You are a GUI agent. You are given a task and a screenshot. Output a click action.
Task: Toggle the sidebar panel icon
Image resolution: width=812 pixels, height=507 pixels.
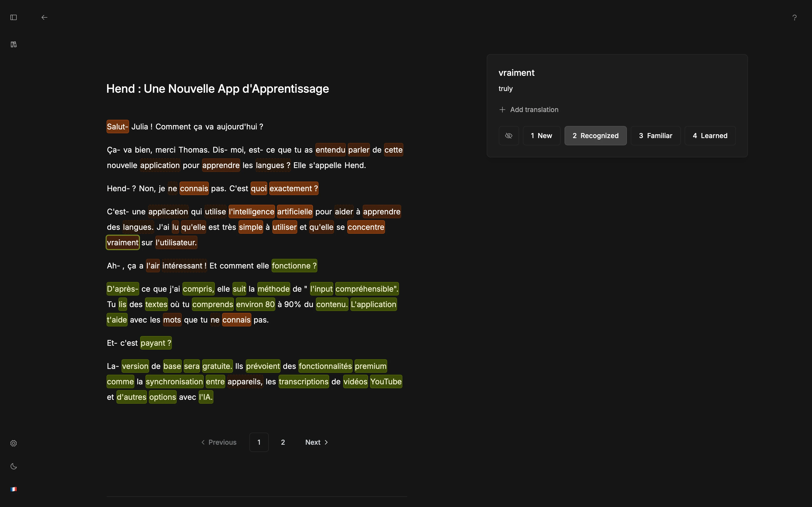point(14,17)
